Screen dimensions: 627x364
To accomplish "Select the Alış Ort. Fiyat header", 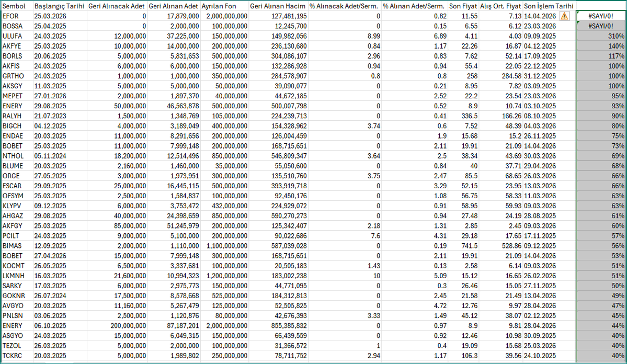I will coord(500,6).
